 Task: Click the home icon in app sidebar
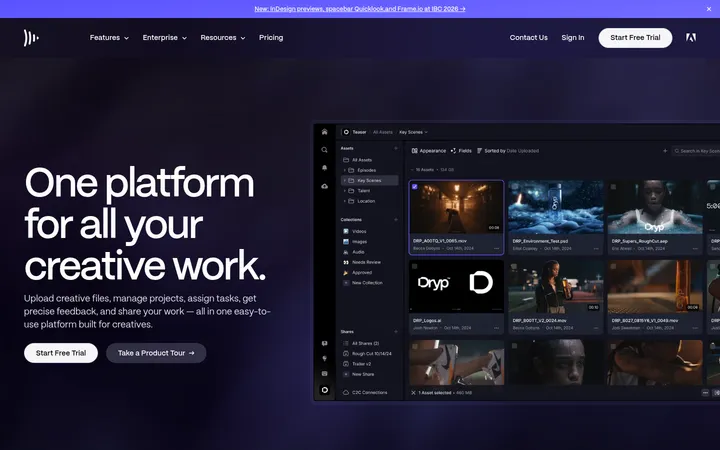[325, 132]
